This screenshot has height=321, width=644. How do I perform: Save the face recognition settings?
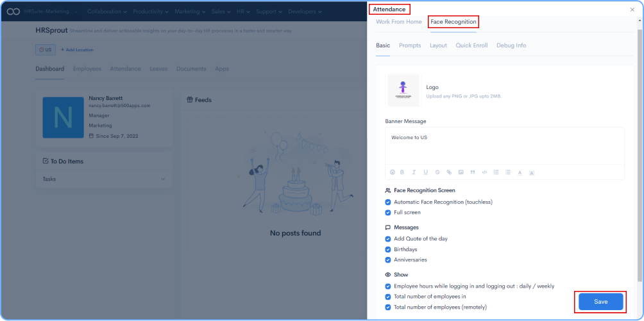coord(600,302)
